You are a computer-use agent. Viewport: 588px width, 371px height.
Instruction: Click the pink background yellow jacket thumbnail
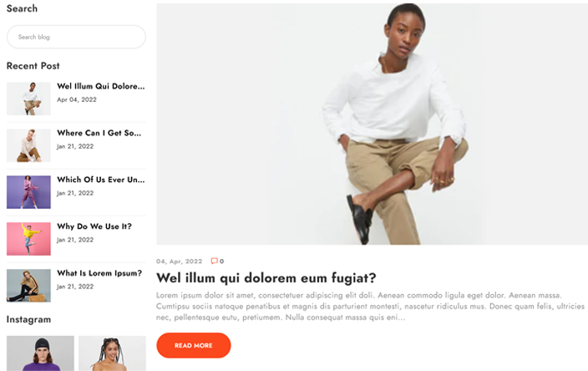click(x=28, y=239)
